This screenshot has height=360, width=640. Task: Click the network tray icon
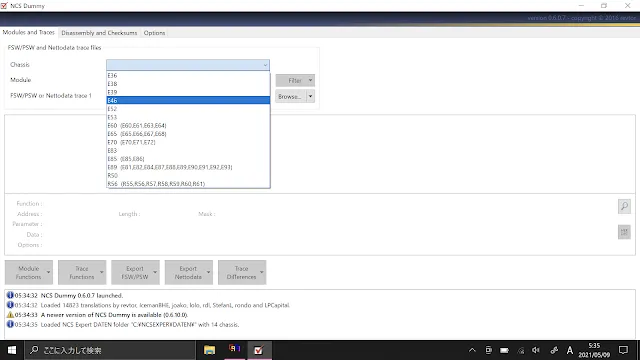click(521, 350)
